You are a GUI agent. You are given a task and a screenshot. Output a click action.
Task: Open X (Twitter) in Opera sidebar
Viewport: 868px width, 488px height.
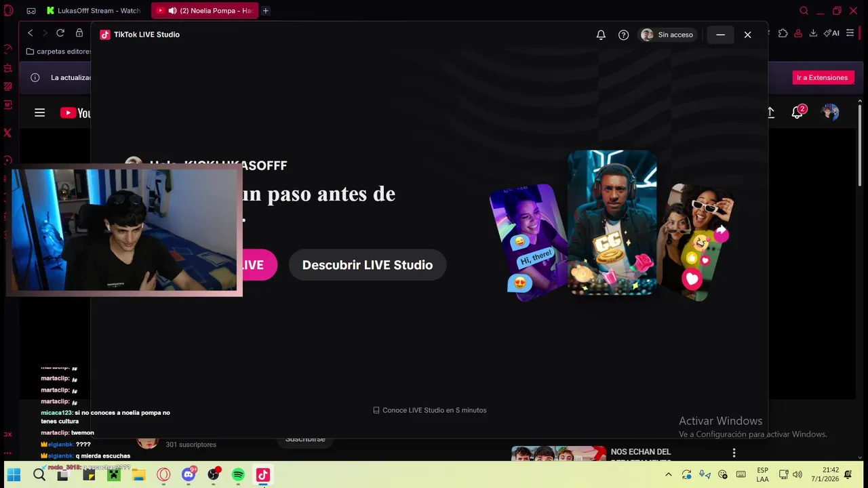(7, 133)
